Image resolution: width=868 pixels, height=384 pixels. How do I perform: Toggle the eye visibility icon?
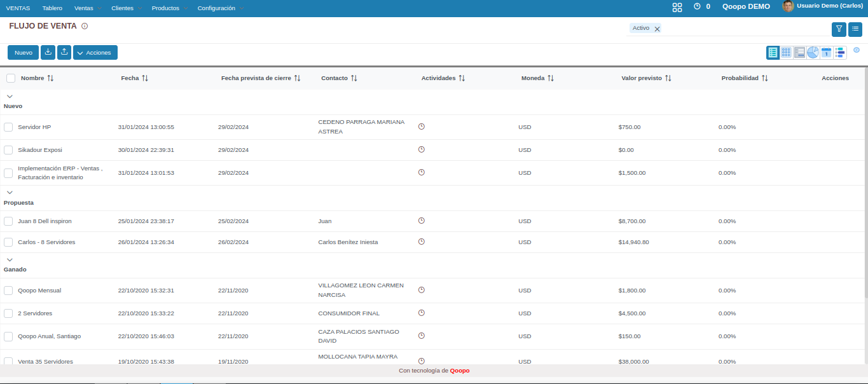[857, 50]
